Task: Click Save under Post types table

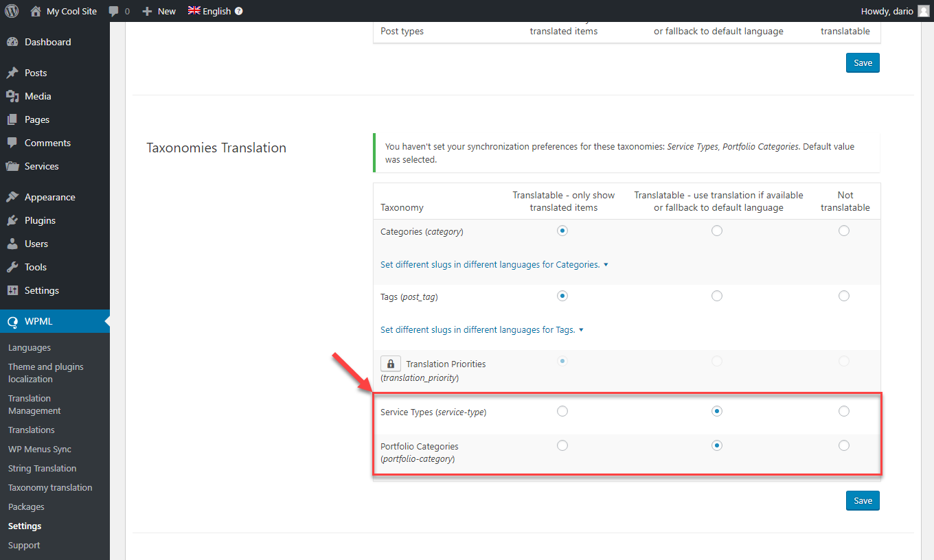Action: pos(863,62)
